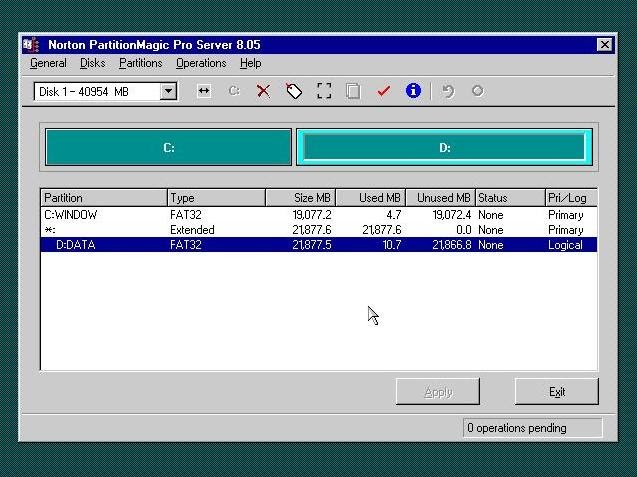Click the 21,866.8 unused value
The width and height of the screenshot is (637, 477).
click(452, 245)
